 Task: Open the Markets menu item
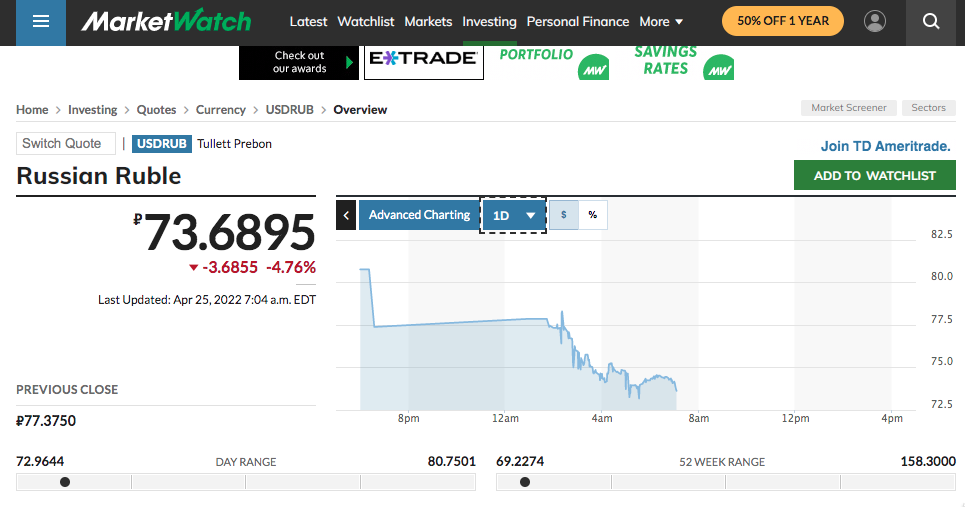[x=428, y=21]
